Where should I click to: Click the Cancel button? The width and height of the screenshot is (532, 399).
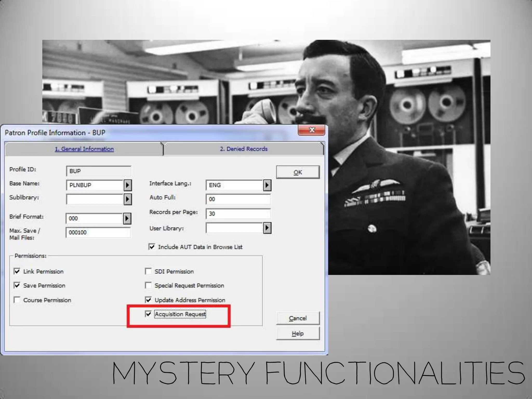pos(298,318)
